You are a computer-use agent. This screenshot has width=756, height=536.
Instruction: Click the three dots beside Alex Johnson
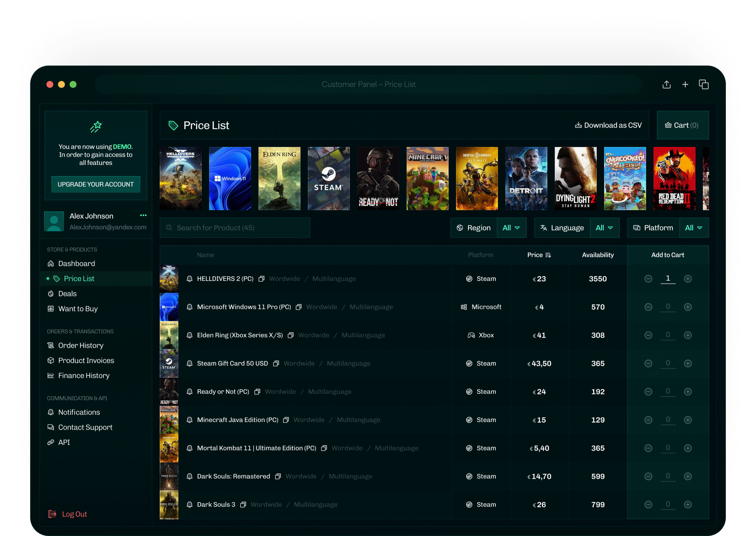coord(143,216)
